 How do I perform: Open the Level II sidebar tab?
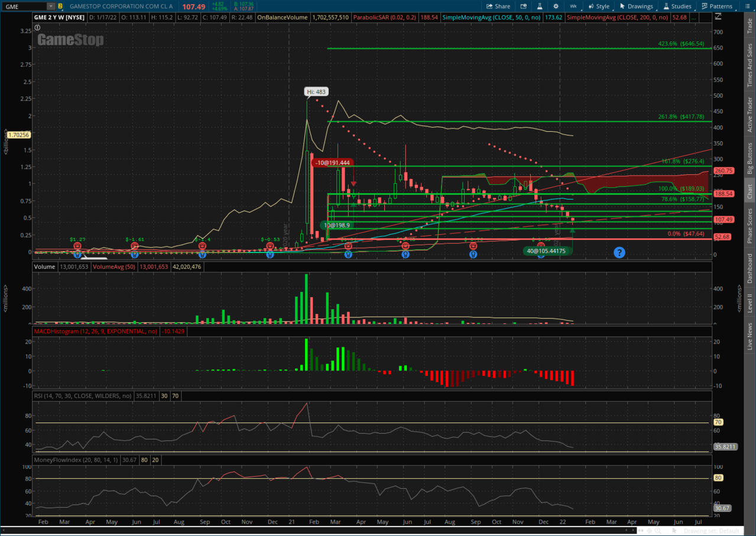click(750, 303)
